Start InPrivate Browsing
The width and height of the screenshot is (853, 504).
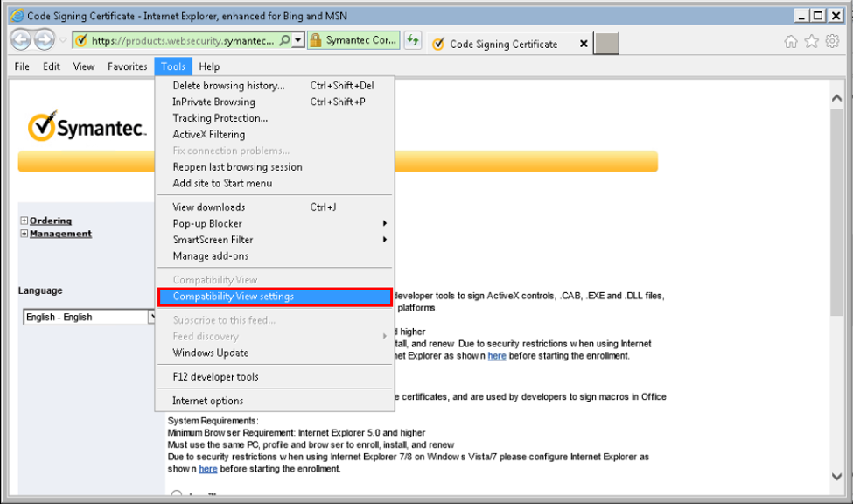(x=274, y=101)
